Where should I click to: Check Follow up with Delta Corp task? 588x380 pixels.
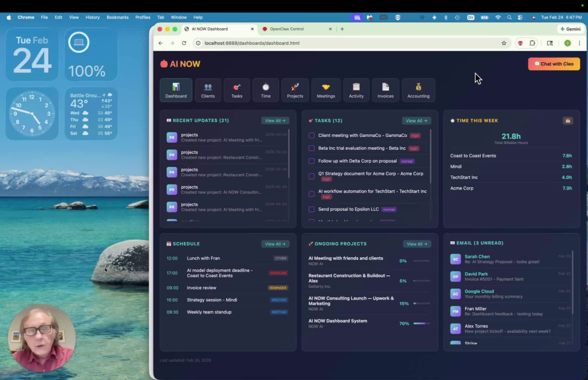tap(311, 161)
